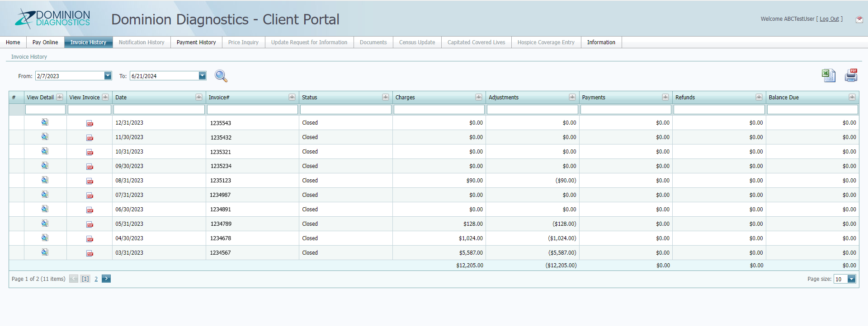Open PDF invoice dated 07/31/2023
This screenshot has width=868, height=326.
pyautogui.click(x=90, y=196)
